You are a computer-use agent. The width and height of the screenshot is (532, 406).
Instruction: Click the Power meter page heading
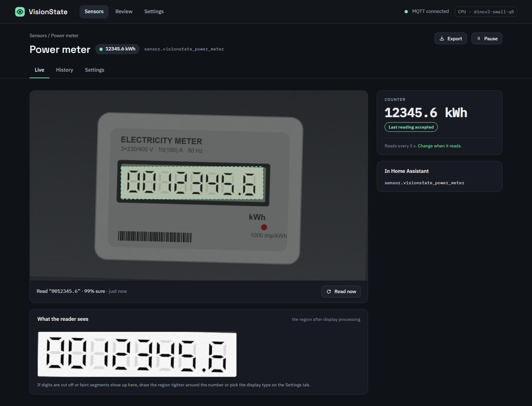pos(60,50)
